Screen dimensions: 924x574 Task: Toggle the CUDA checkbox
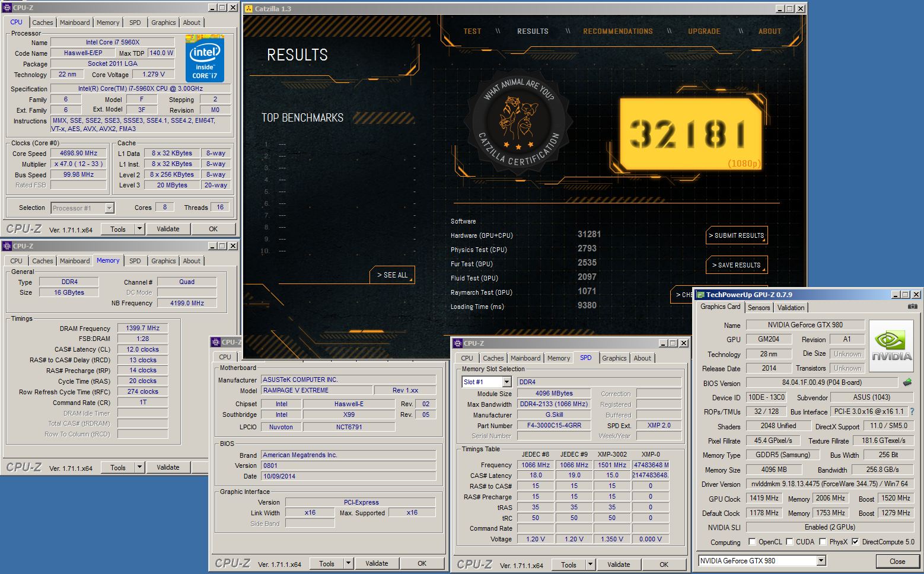tap(789, 541)
